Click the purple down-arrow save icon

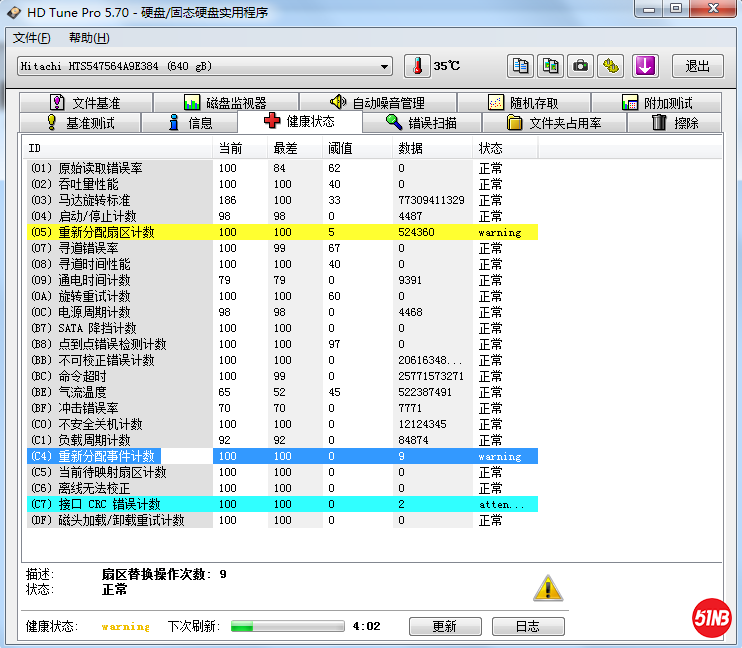(645, 66)
